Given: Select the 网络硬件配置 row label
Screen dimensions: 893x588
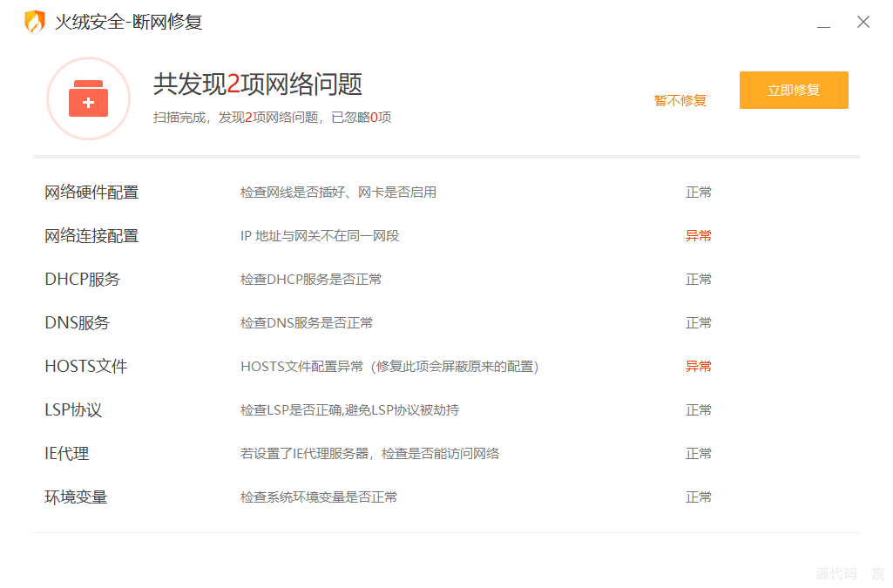Looking at the screenshot, I should (91, 193).
